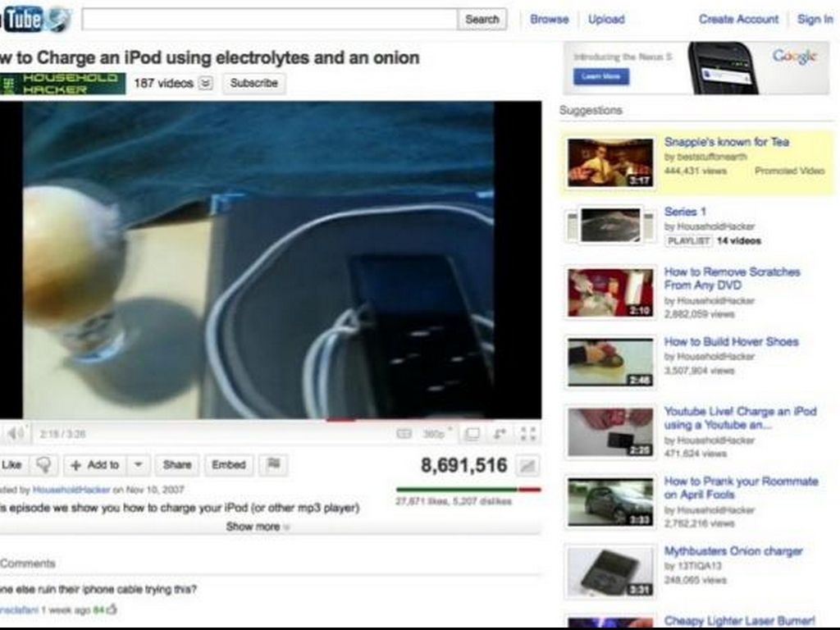Click the Like button

(13, 465)
